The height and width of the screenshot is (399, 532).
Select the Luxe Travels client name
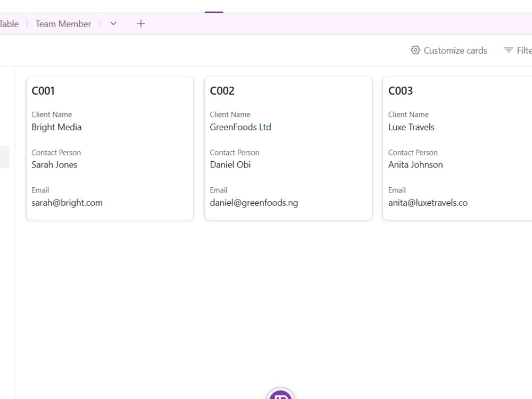(x=411, y=127)
